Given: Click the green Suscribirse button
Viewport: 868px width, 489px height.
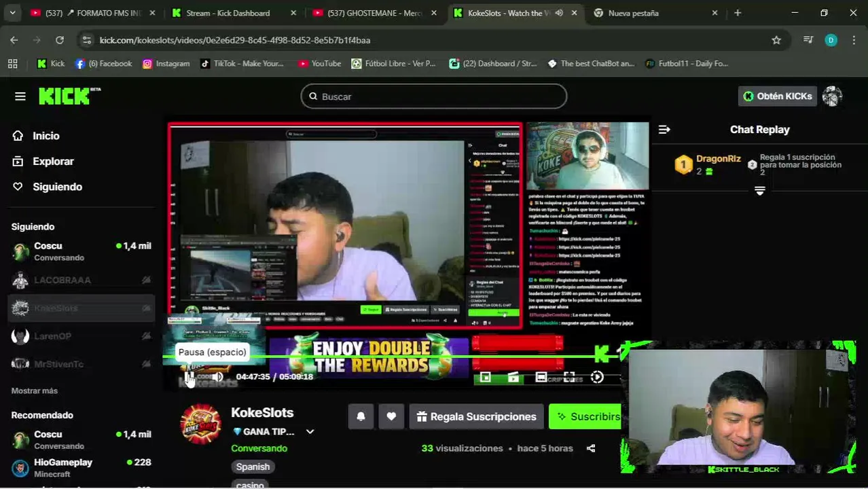Looking at the screenshot, I should click(x=585, y=416).
